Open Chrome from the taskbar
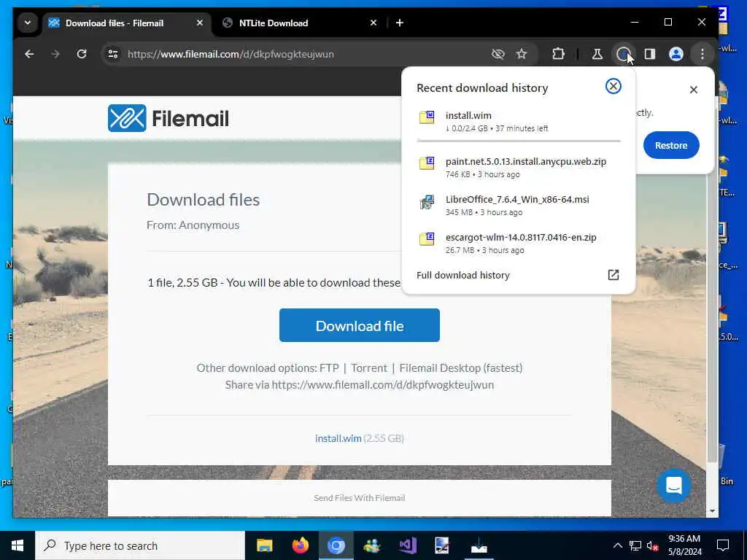The height and width of the screenshot is (560, 747). point(336,545)
